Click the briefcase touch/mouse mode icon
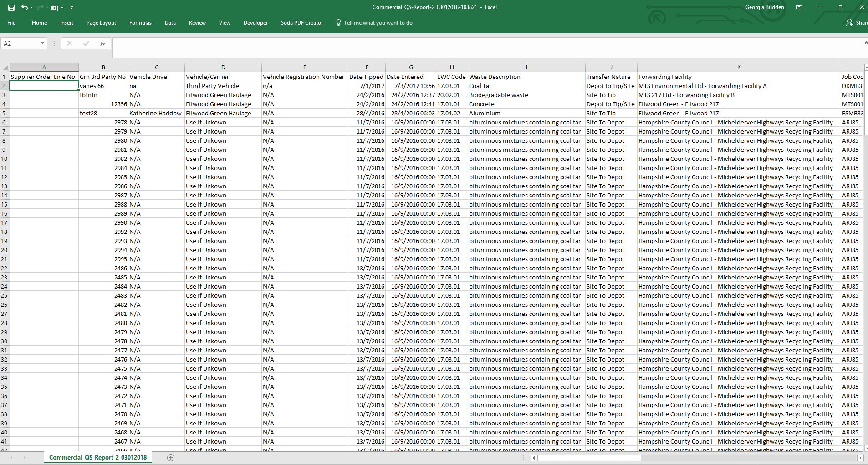The image size is (868, 465). pos(55,7)
